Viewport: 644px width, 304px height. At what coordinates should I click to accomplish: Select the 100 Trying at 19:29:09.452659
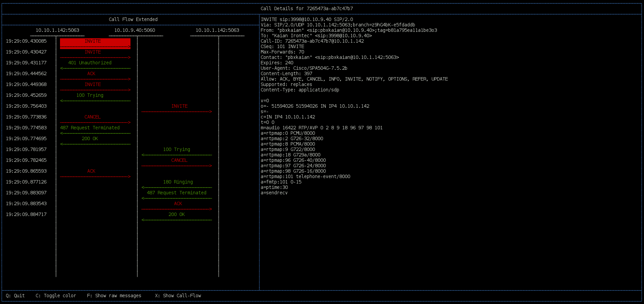90,95
